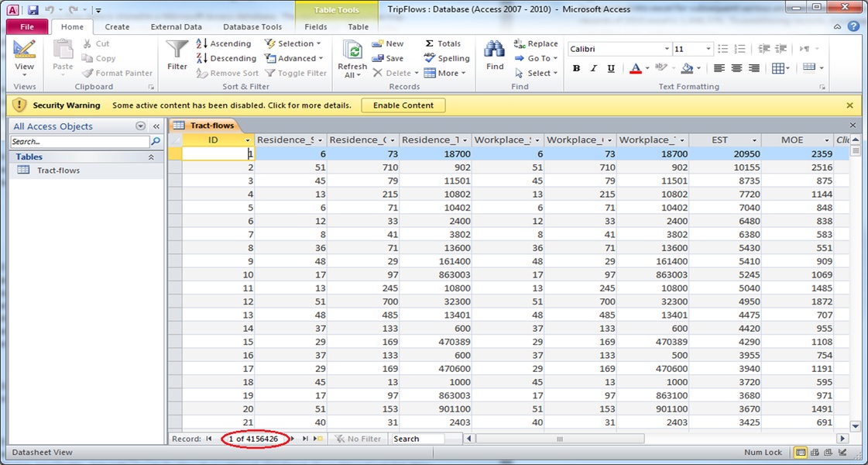Click the Enable Content button
This screenshot has width=868, height=465.
pos(403,105)
